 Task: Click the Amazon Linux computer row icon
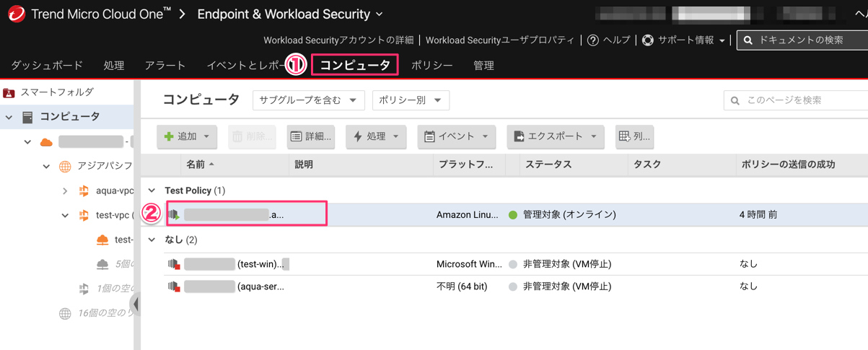pos(174,215)
